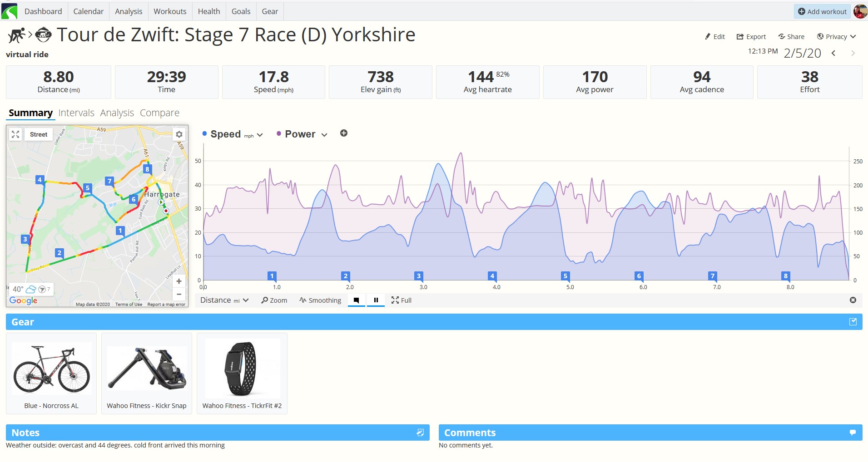
Task: Click Export button
Action: [x=751, y=37]
